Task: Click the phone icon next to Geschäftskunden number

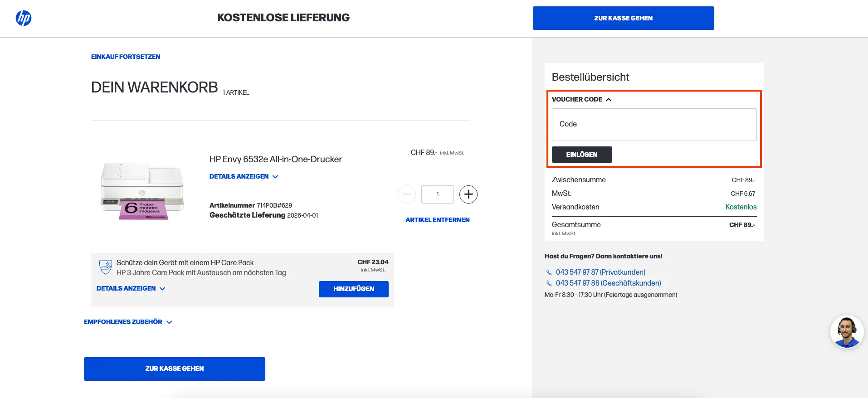Action: tap(549, 283)
